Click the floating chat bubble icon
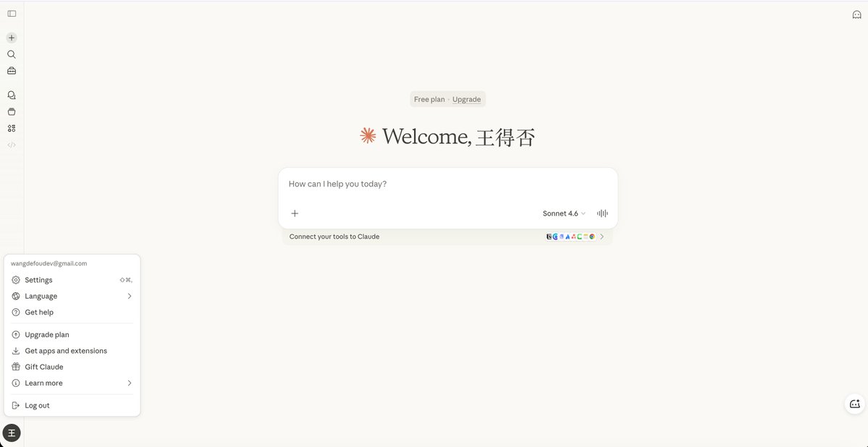 (855, 404)
